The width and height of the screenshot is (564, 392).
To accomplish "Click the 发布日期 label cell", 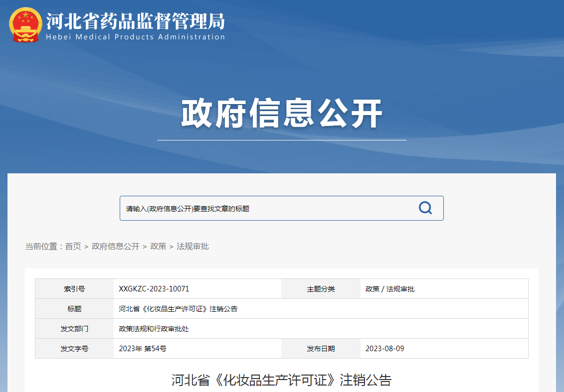I will 321,349.
